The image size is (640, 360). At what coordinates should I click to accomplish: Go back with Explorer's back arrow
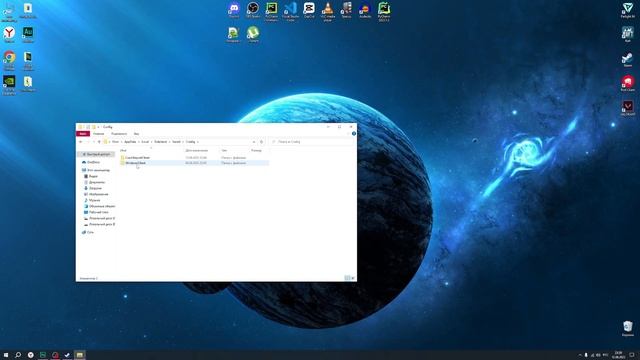(81, 142)
